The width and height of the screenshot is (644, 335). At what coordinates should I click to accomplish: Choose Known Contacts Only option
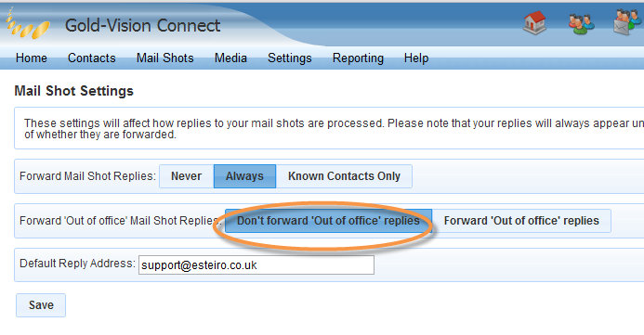click(x=344, y=176)
